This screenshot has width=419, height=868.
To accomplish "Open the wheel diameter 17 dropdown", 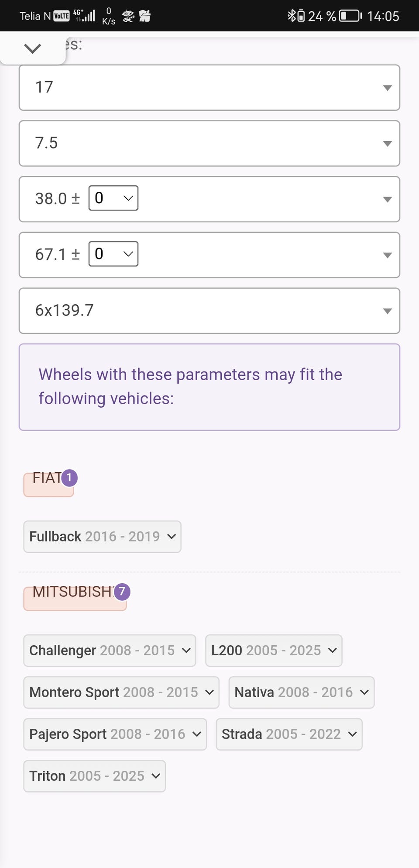I will pyautogui.click(x=209, y=88).
